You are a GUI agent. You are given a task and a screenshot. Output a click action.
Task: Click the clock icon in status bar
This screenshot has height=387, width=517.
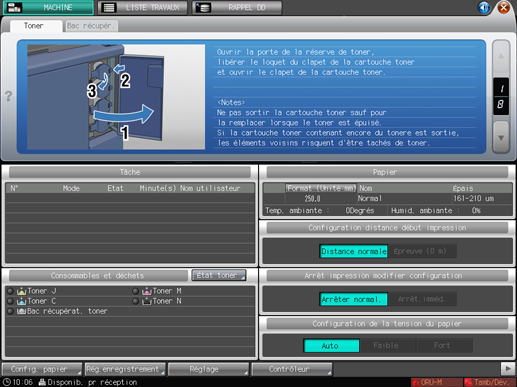tap(6, 382)
